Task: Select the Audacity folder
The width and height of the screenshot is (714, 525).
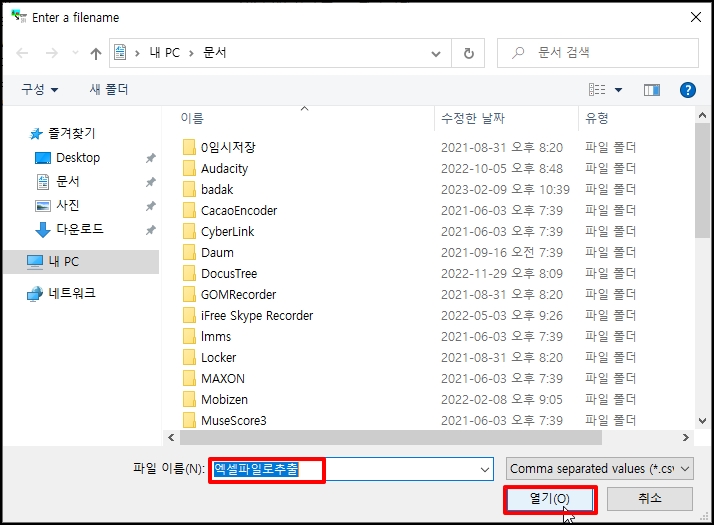Action: point(224,168)
